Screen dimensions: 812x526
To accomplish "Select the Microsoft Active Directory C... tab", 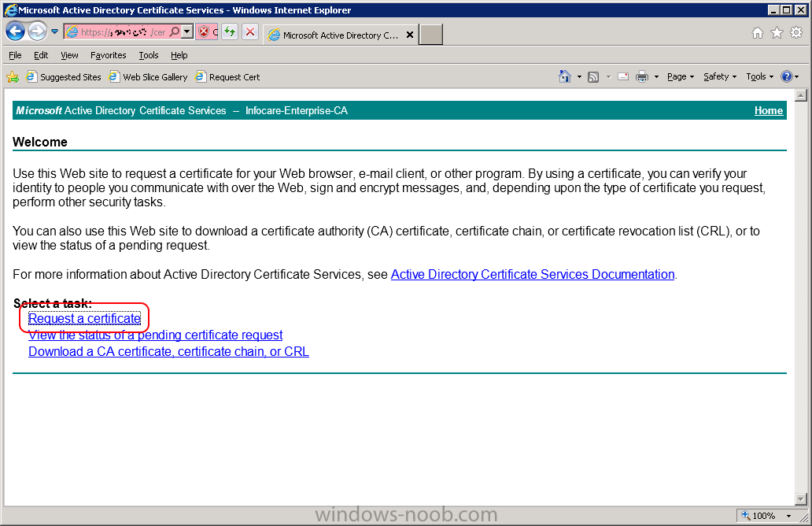I will tap(340, 35).
